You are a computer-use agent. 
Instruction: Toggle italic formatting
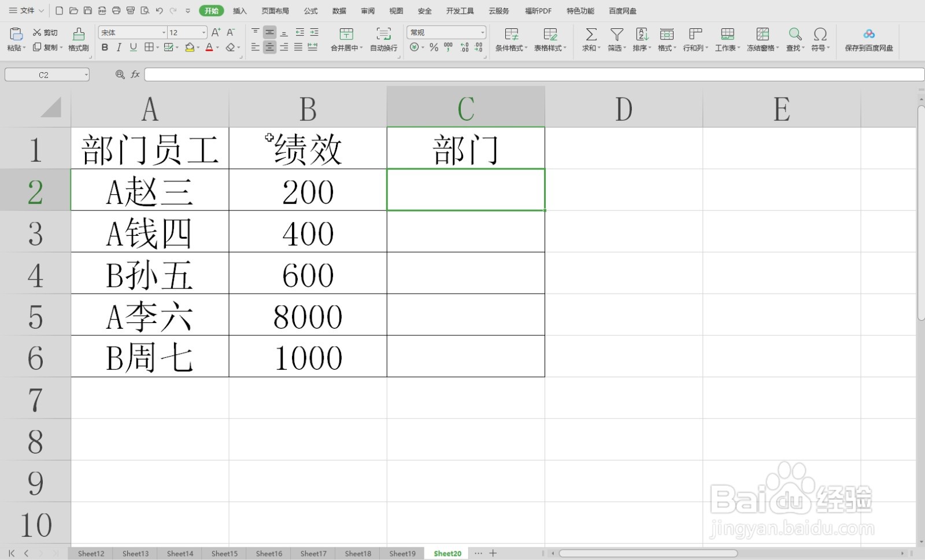click(x=119, y=47)
